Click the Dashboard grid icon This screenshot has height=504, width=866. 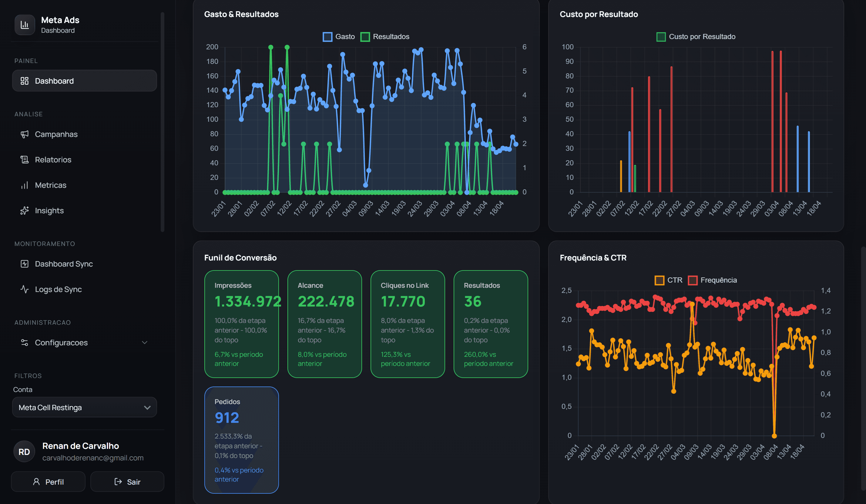point(24,81)
